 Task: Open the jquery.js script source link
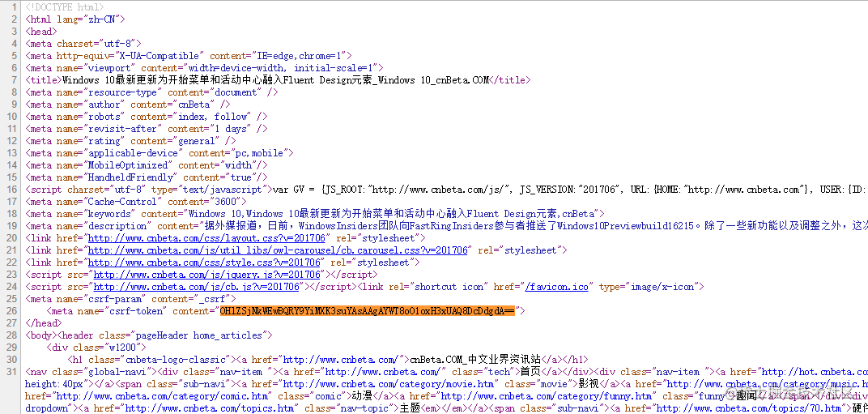pyautogui.click(x=207, y=275)
